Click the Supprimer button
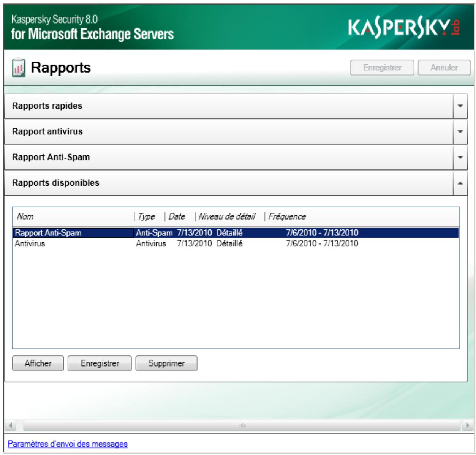Screen dimensions: 476x455 166,363
